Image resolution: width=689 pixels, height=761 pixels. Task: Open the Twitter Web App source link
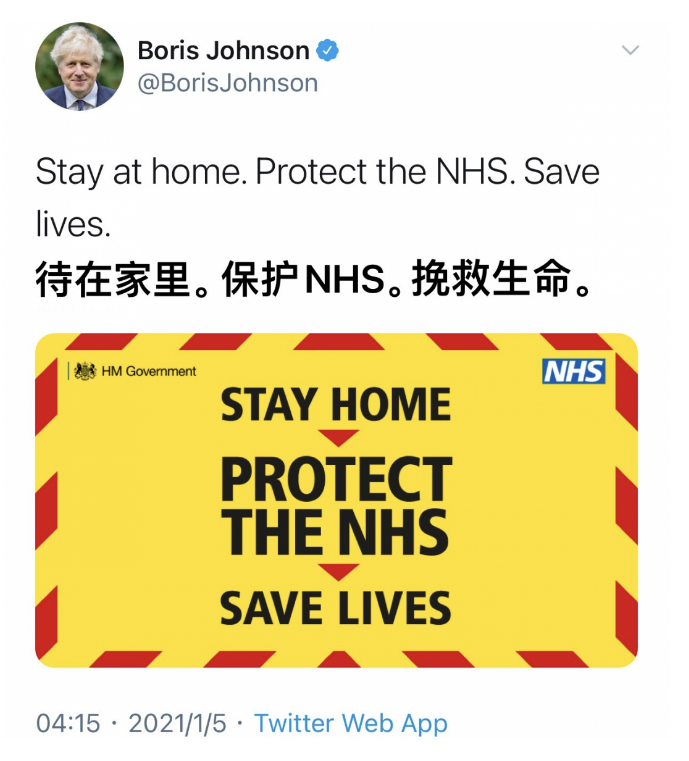point(350,724)
